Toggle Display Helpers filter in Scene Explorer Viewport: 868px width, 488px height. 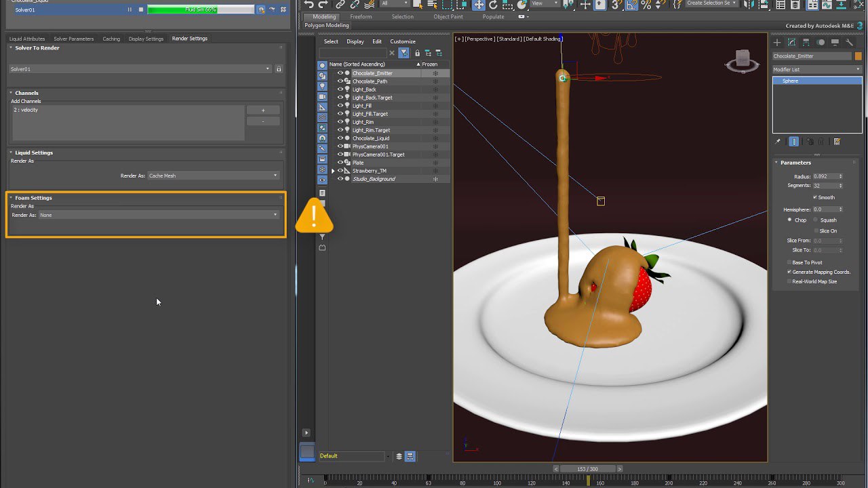click(322, 107)
